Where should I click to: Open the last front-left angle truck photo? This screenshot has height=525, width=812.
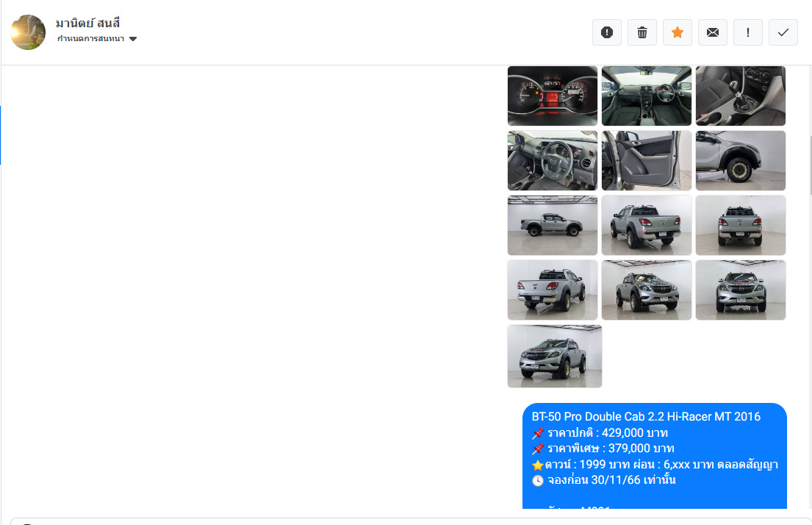tap(555, 356)
